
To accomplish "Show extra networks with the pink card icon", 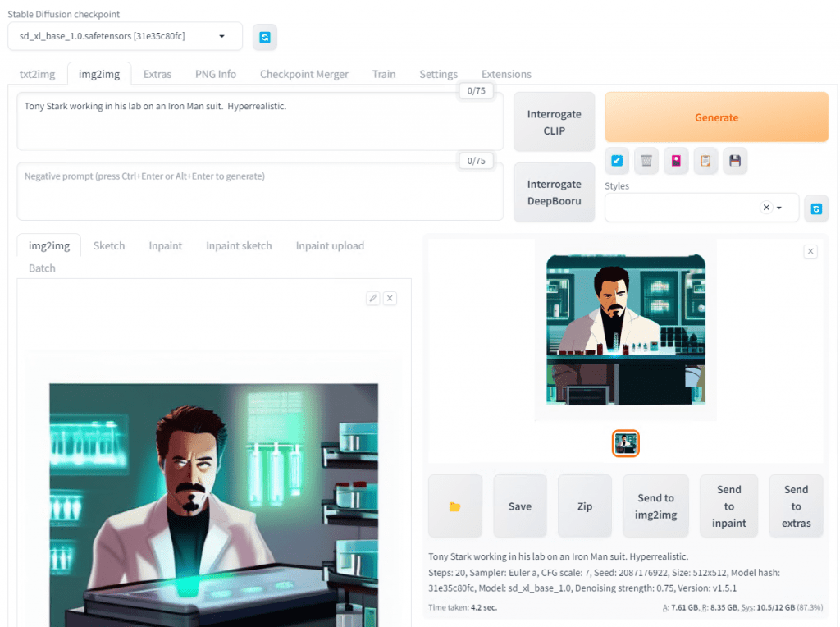I will point(676,161).
